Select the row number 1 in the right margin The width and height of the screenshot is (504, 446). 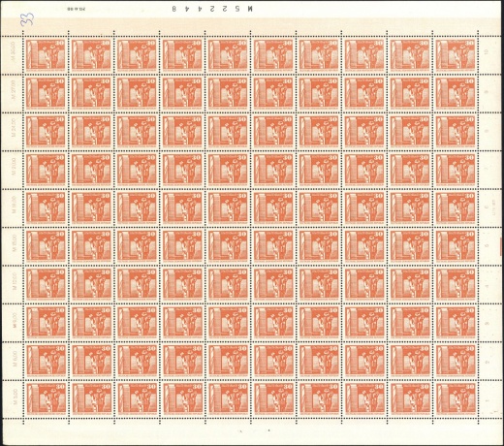tap(488, 400)
